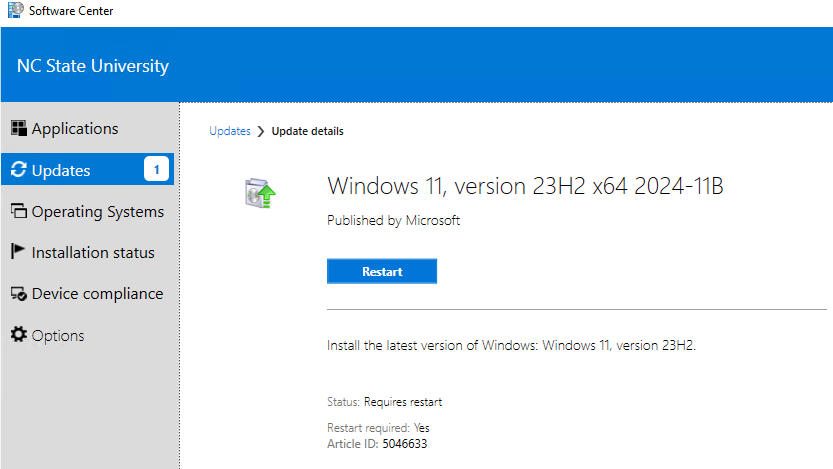
Task: Click the Installation status flag icon
Action: [18, 252]
